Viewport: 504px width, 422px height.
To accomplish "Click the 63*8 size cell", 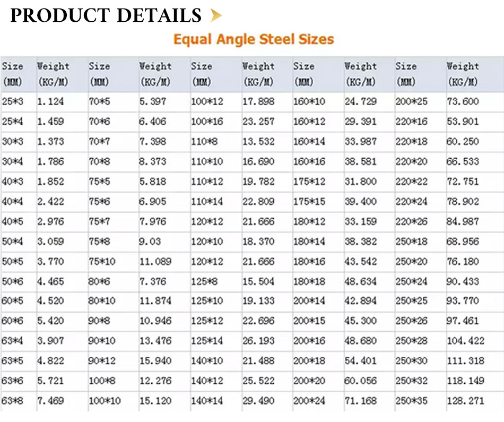I will 13,401.
